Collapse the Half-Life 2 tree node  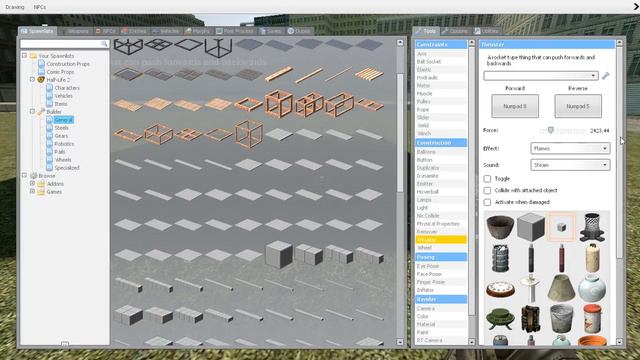pos(32,80)
